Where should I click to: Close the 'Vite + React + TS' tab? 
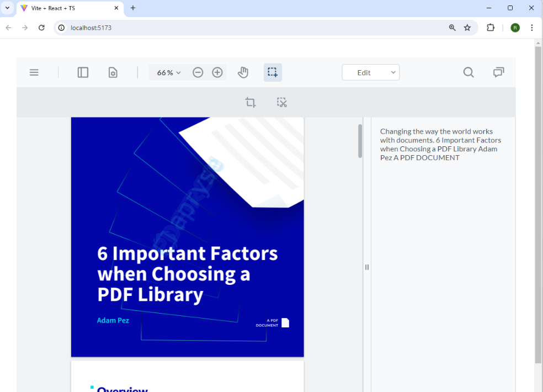pyautogui.click(x=116, y=8)
